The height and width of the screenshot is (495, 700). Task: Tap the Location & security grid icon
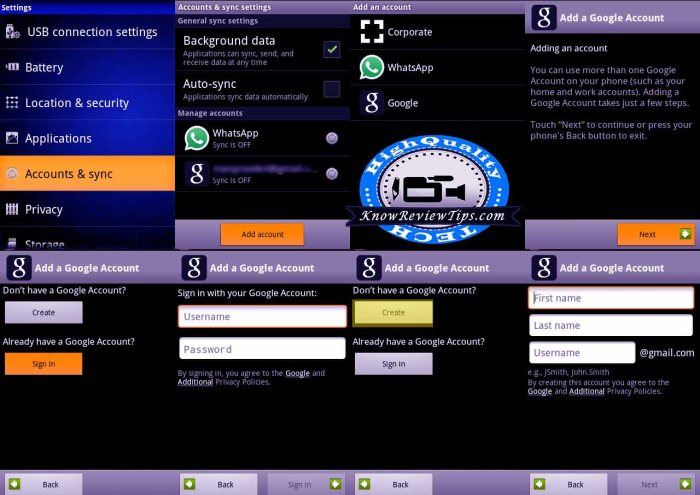pyautogui.click(x=12, y=103)
